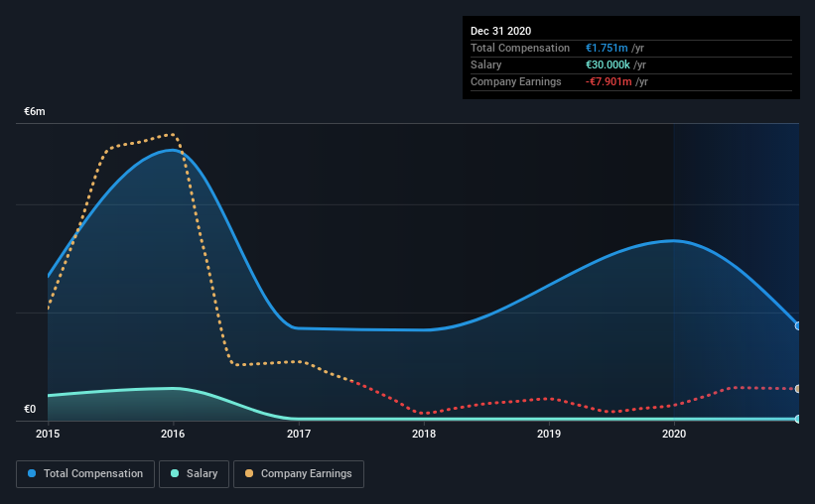This screenshot has width=815, height=504.
Task: Click the 2020 x-axis label
Action: 674,434
